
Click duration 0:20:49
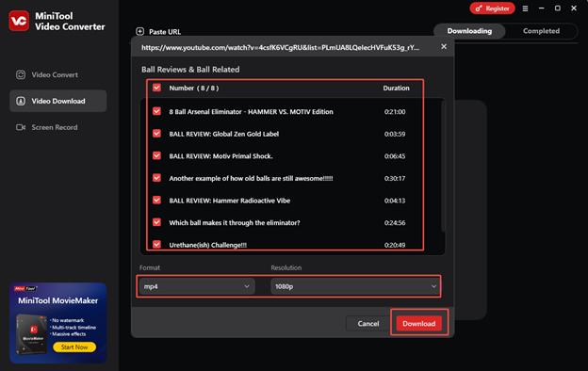[x=395, y=245]
